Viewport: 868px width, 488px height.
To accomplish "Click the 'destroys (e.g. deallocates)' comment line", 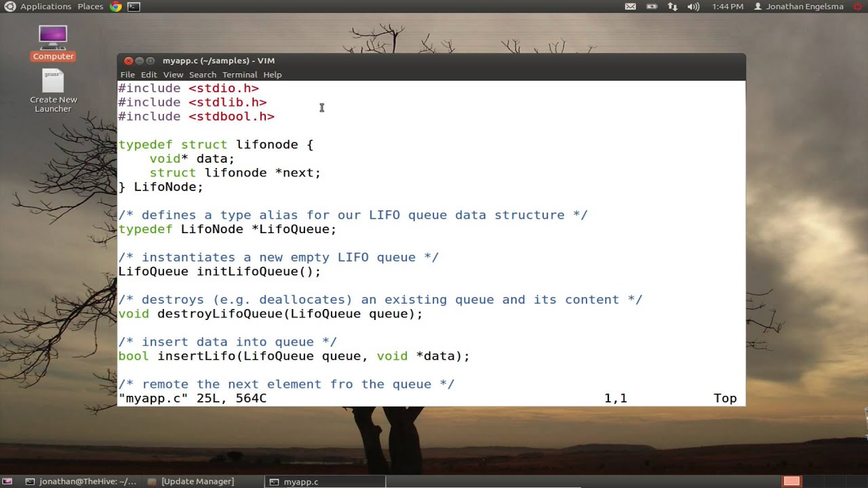I will coord(380,300).
